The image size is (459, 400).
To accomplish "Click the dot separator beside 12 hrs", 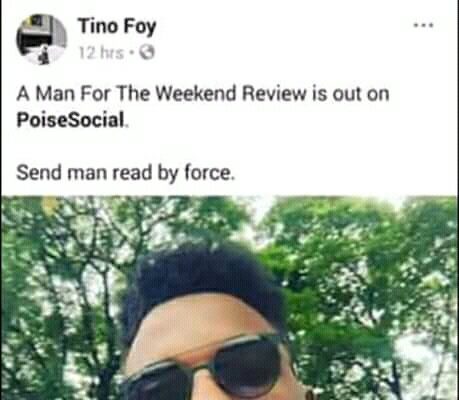I will point(132,53).
